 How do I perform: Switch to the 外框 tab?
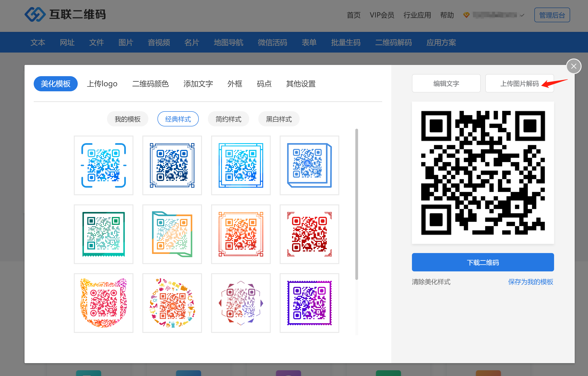(235, 84)
